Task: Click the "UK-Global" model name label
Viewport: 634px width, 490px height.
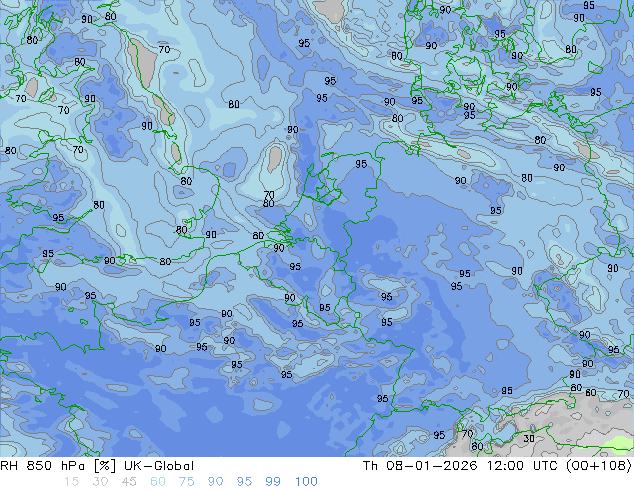Action: [159, 466]
